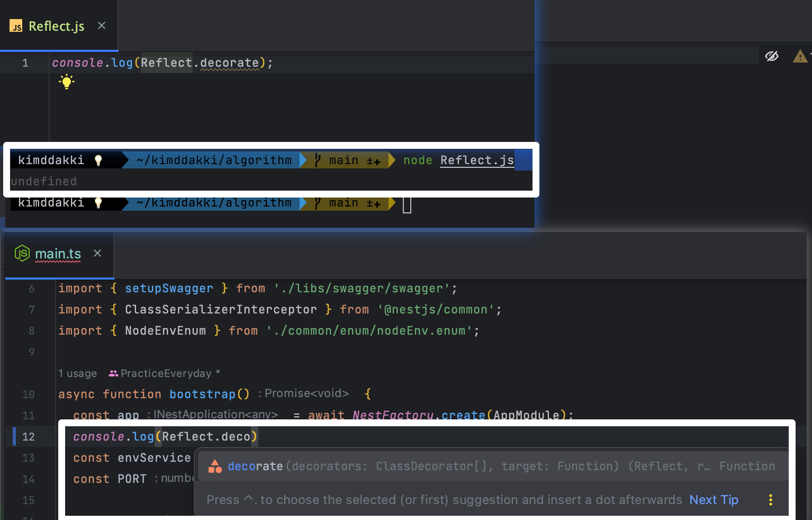The image size is (812, 520).
Task: Close the Reflect.js tab
Action: point(102,25)
